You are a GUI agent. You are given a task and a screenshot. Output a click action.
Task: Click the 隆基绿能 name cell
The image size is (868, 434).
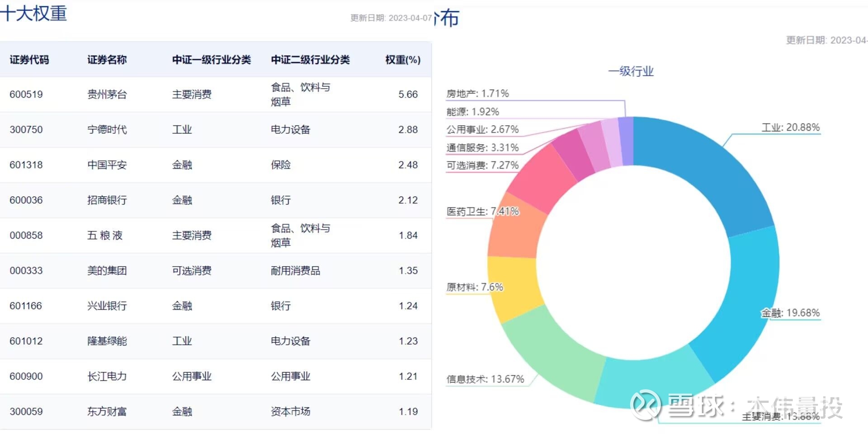point(107,341)
